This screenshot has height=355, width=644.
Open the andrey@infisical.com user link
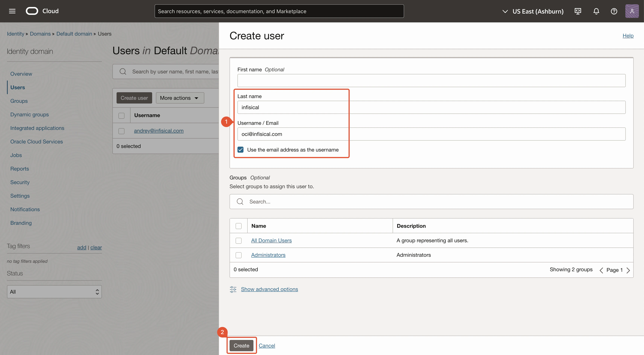[159, 131]
